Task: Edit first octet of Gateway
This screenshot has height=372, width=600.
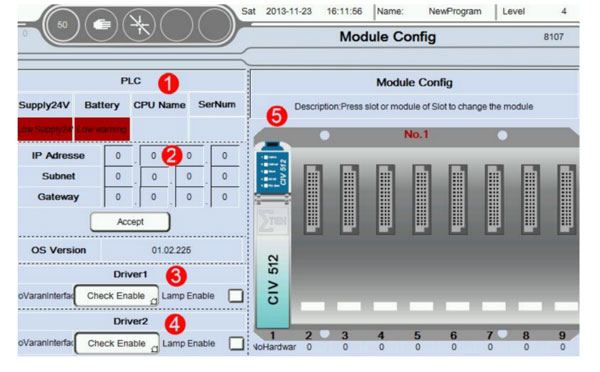Action: 118,197
